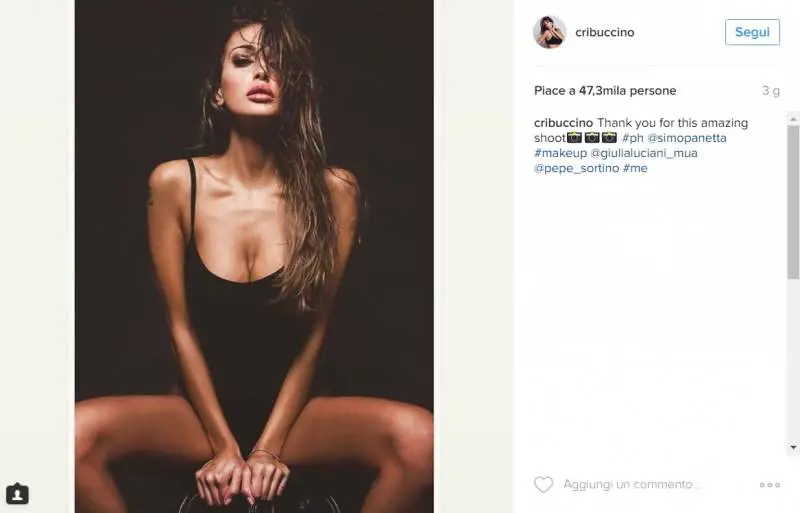This screenshot has height=513, width=800.
Task: Click cribuccino username in caption
Action: tap(563, 123)
